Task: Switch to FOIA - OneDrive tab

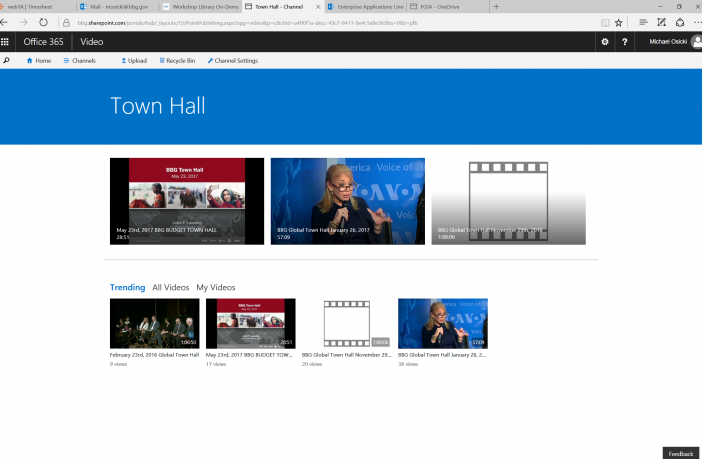Action: pyautogui.click(x=448, y=7)
